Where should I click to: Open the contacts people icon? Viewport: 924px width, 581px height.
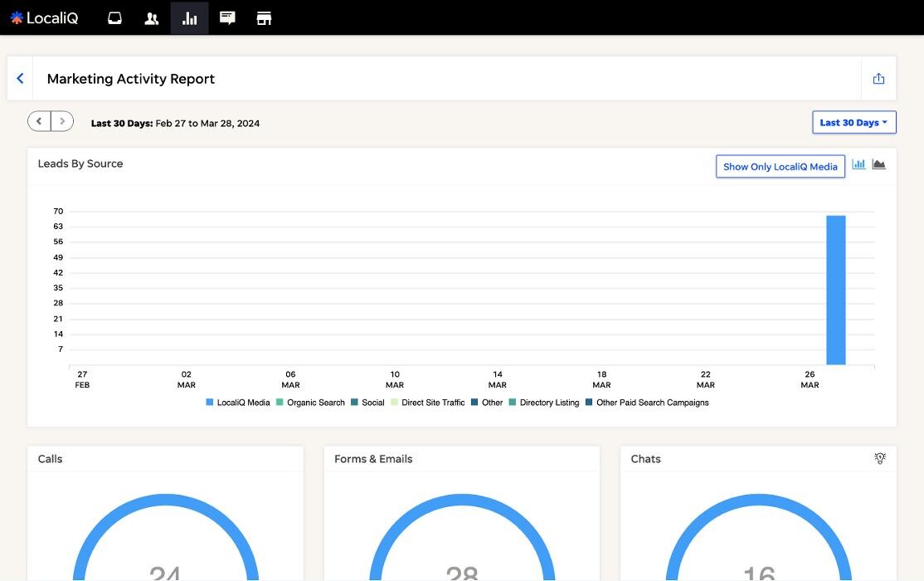click(152, 18)
